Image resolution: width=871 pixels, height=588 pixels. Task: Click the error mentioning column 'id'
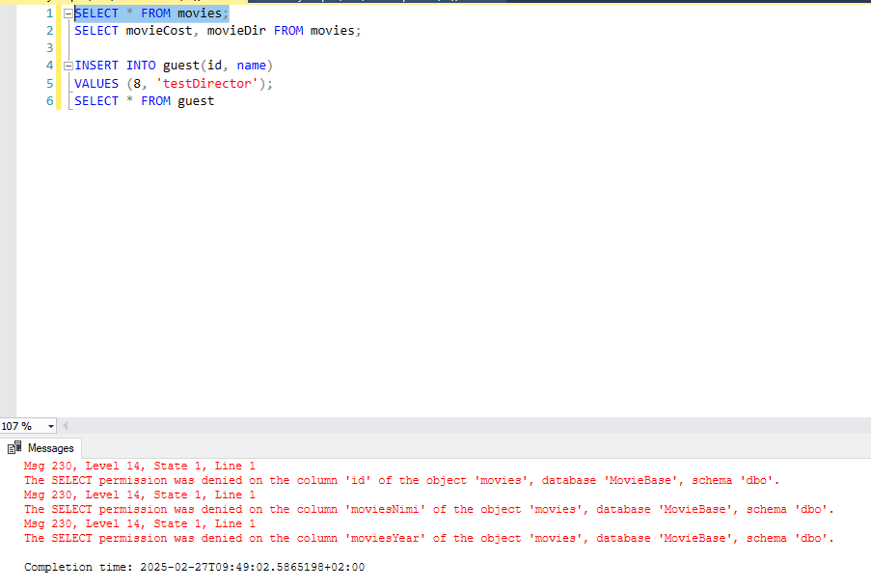(x=401, y=480)
